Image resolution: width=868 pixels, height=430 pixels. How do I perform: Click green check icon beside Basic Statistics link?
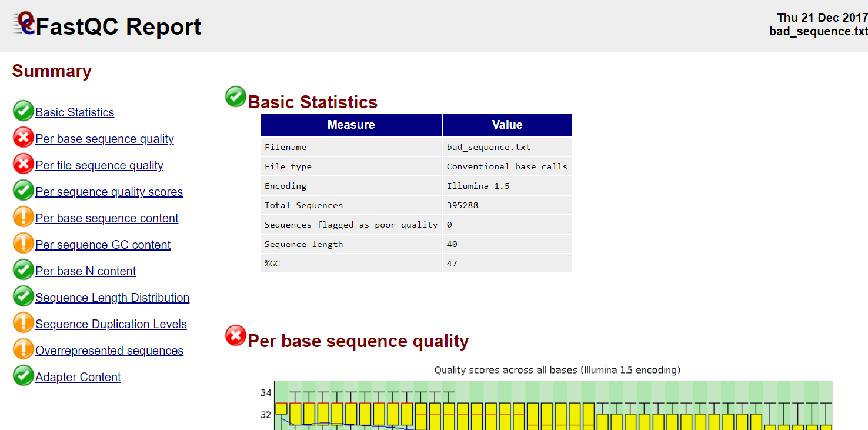pyautogui.click(x=23, y=111)
